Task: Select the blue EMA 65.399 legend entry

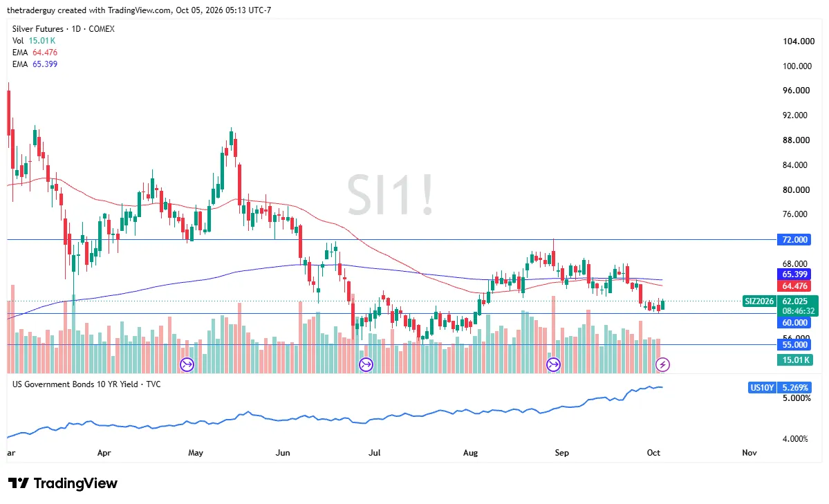Action: 35,64
